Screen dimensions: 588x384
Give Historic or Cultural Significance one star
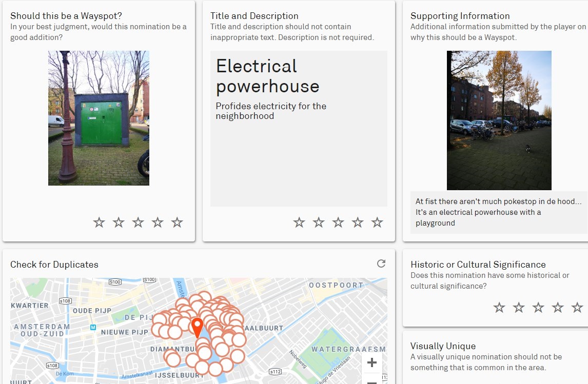coord(499,308)
